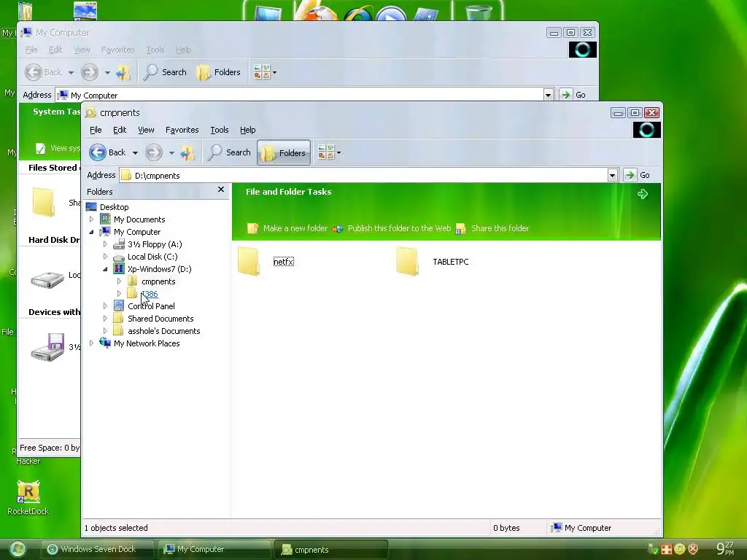
Task: Expand 3½ Floppy (A:) node
Action: (x=105, y=244)
